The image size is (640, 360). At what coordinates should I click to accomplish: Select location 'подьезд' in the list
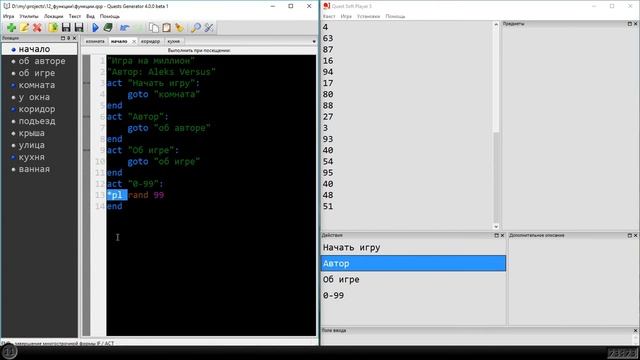[39, 121]
